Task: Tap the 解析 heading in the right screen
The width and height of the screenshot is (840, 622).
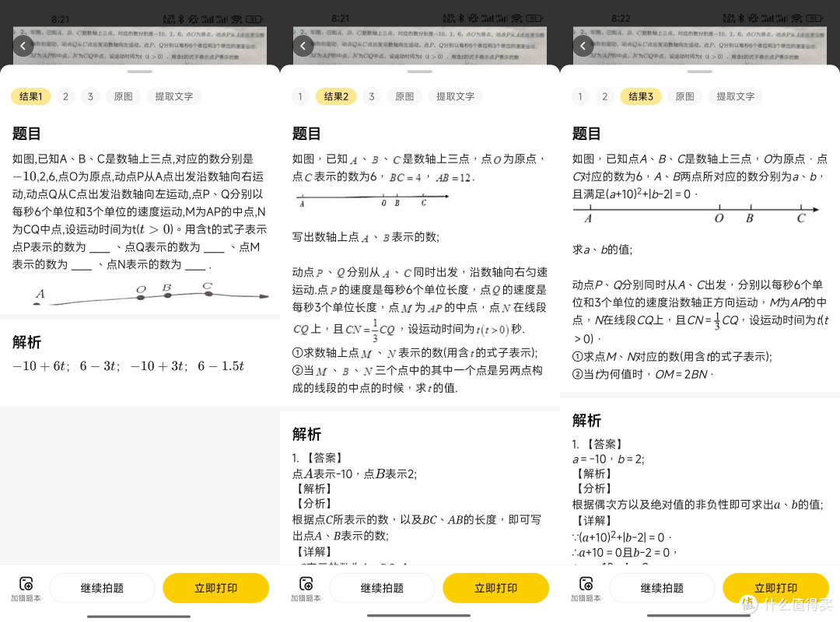Action: coord(586,420)
